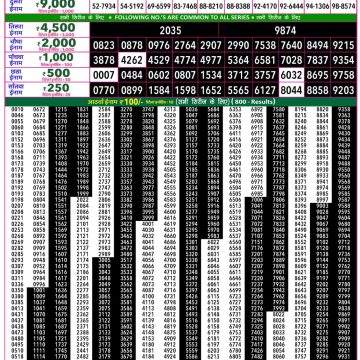This screenshot has width=360, height=360.
Task: Select number 2990 in ₹2,000 row
Action: coord(238,45)
